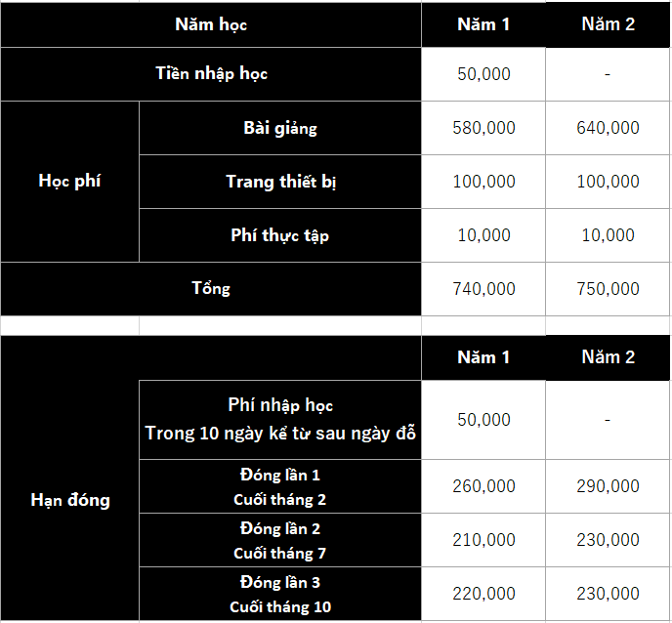Select the 50,000 value under Năm 1

click(x=483, y=73)
